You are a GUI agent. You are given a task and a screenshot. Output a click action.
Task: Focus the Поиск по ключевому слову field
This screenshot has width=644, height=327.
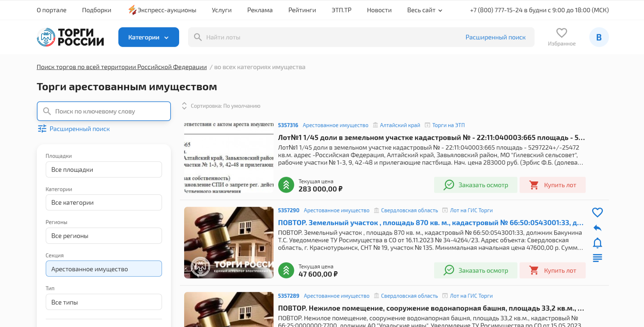click(x=104, y=111)
